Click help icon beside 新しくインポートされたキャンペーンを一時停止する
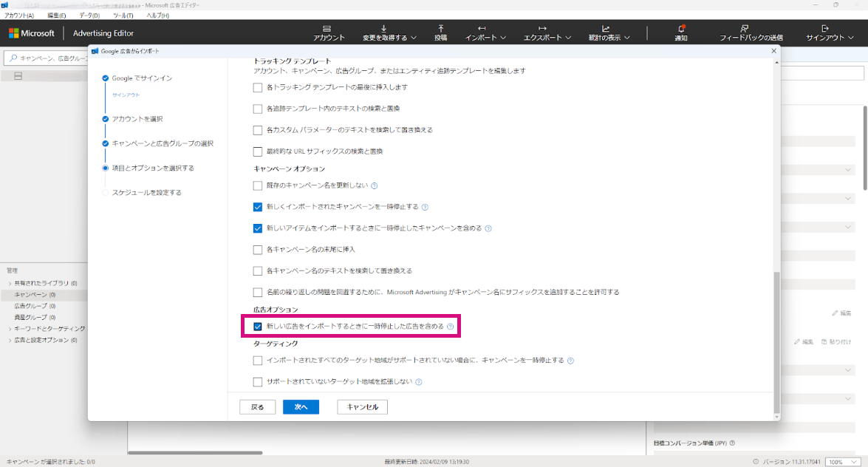The image size is (868, 467). (425, 207)
